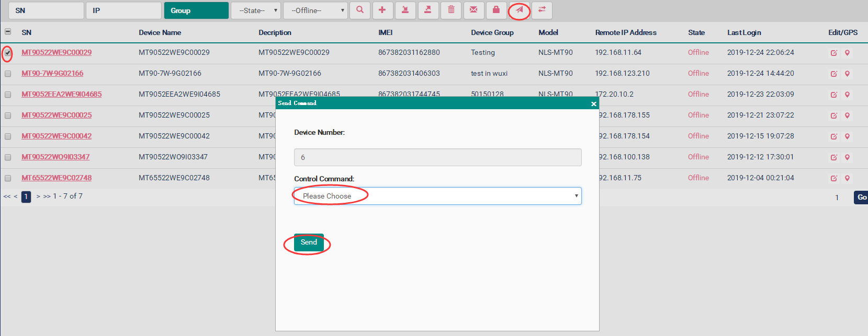Image resolution: width=868 pixels, height=336 pixels.
Task: Click the Group filter button
Action: 196,10
